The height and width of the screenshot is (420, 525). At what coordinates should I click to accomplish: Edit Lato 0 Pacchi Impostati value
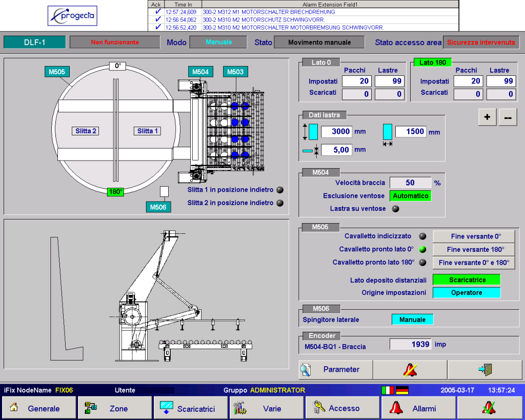tap(357, 81)
